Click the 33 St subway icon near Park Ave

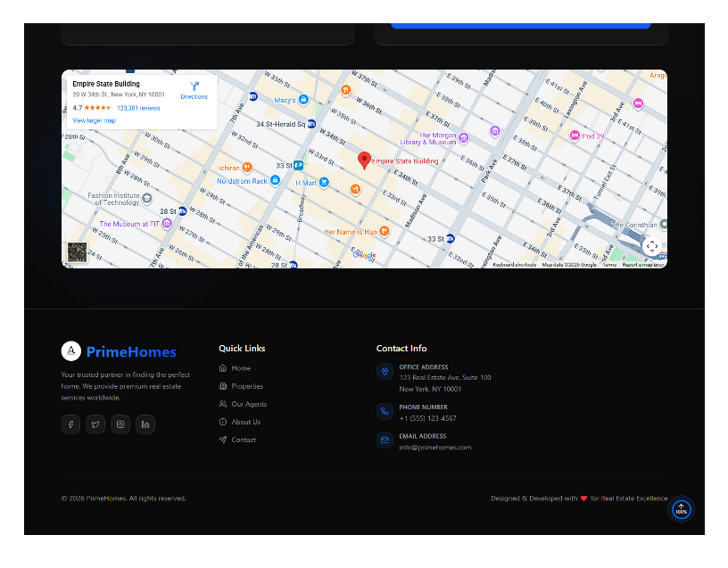(x=450, y=238)
